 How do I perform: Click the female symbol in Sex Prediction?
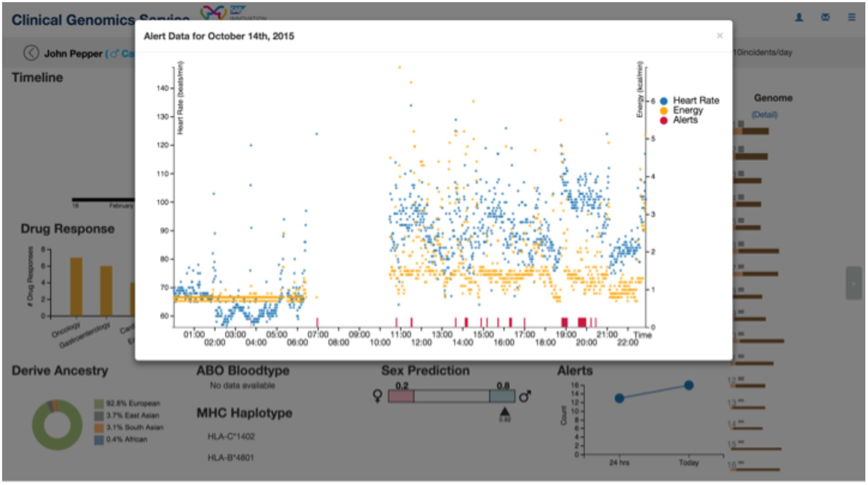click(378, 396)
